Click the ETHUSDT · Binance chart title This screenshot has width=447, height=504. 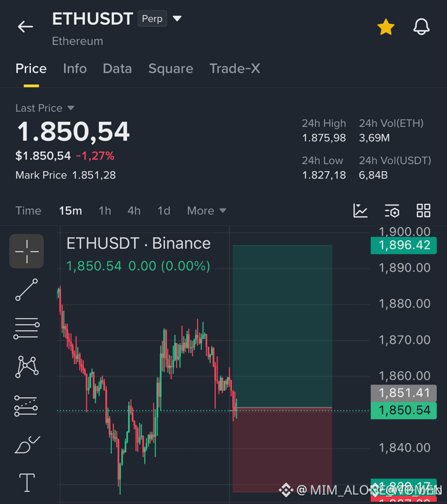(x=138, y=243)
